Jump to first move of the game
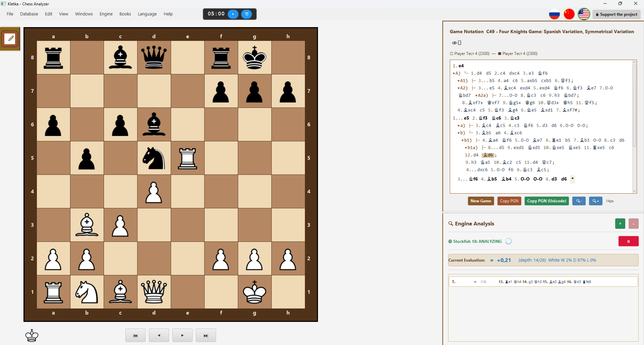Image resolution: width=644 pixels, height=345 pixels. pos(136,335)
